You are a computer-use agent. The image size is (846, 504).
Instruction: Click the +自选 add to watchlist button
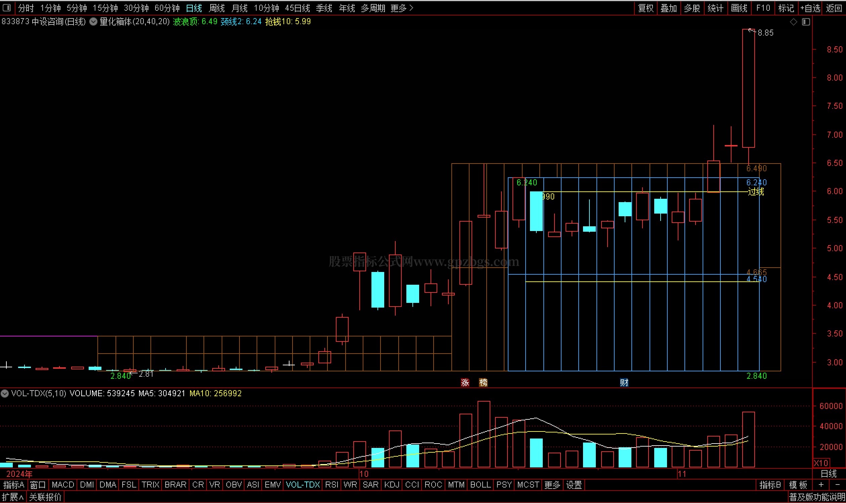click(x=810, y=8)
